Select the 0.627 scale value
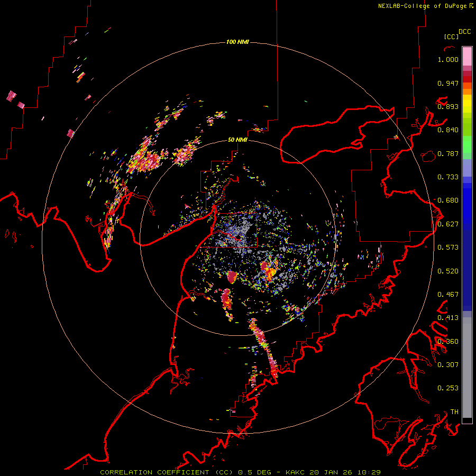The image size is (476, 476). pos(448,224)
